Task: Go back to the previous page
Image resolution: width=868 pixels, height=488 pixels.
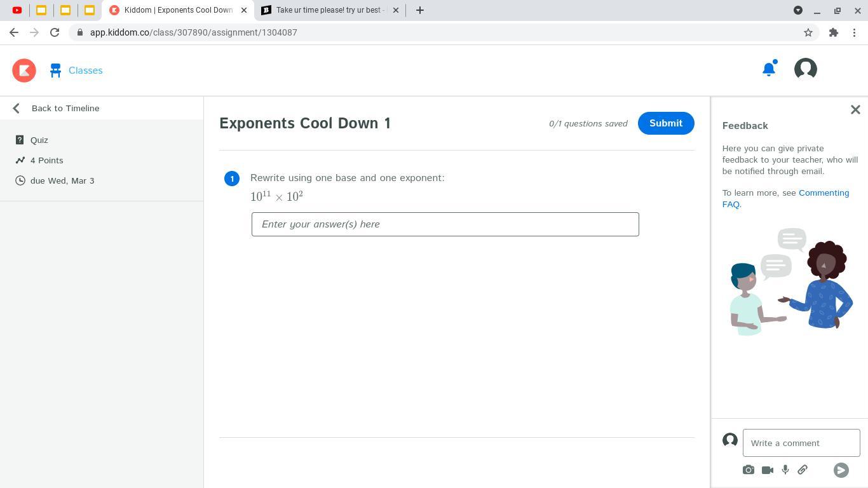Action: coord(14,32)
